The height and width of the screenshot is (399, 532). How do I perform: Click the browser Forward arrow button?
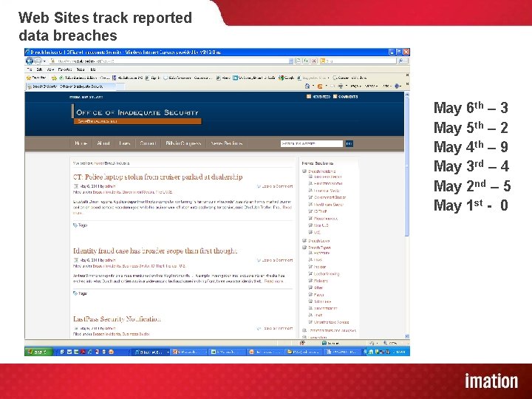(x=38, y=61)
